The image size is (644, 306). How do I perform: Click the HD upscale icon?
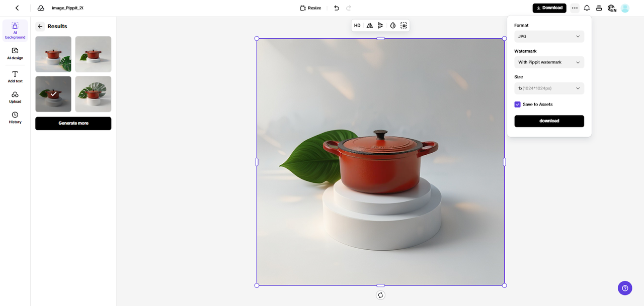(357, 26)
